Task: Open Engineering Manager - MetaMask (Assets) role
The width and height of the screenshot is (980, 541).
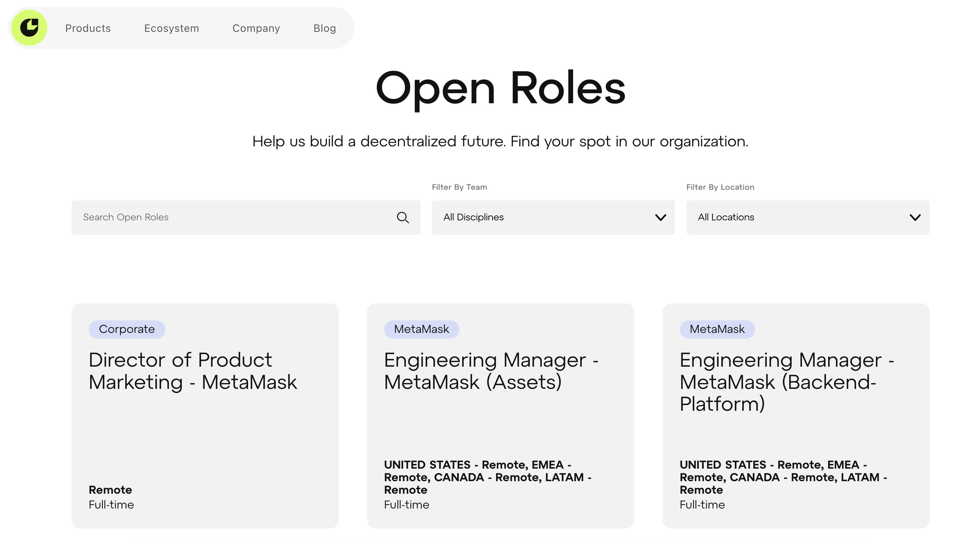Action: pos(491,371)
